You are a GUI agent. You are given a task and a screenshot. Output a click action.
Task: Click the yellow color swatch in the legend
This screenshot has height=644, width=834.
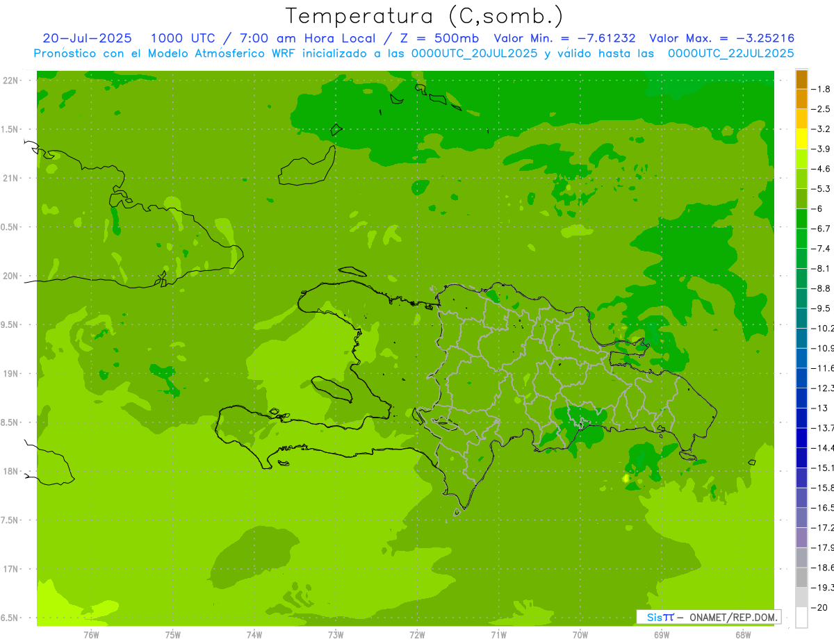[x=801, y=139]
